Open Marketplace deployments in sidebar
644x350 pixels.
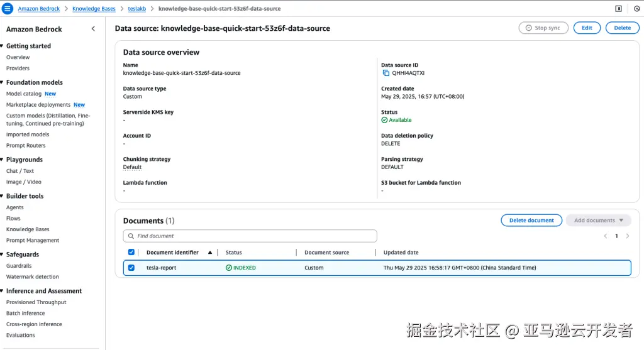coord(38,105)
